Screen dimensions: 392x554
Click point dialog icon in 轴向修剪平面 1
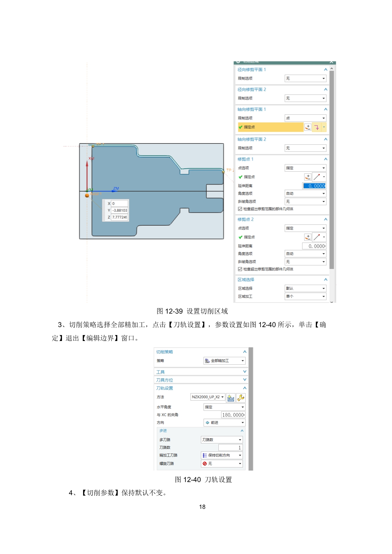308,127
